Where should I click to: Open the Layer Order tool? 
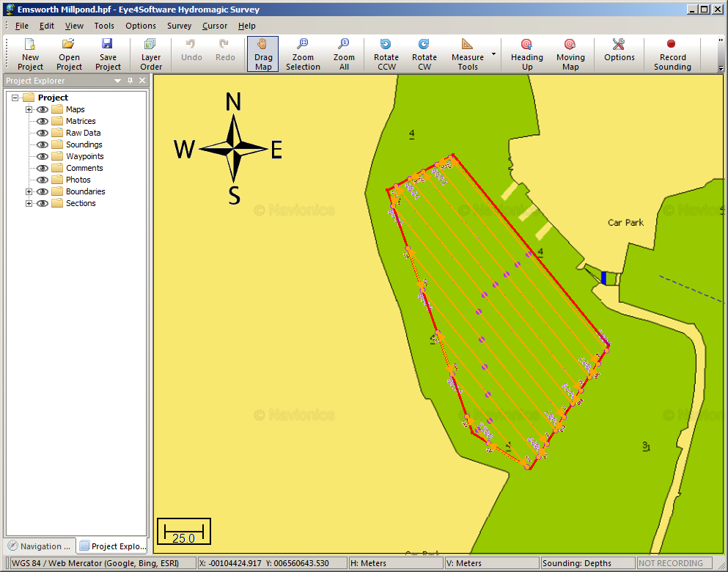[150, 53]
